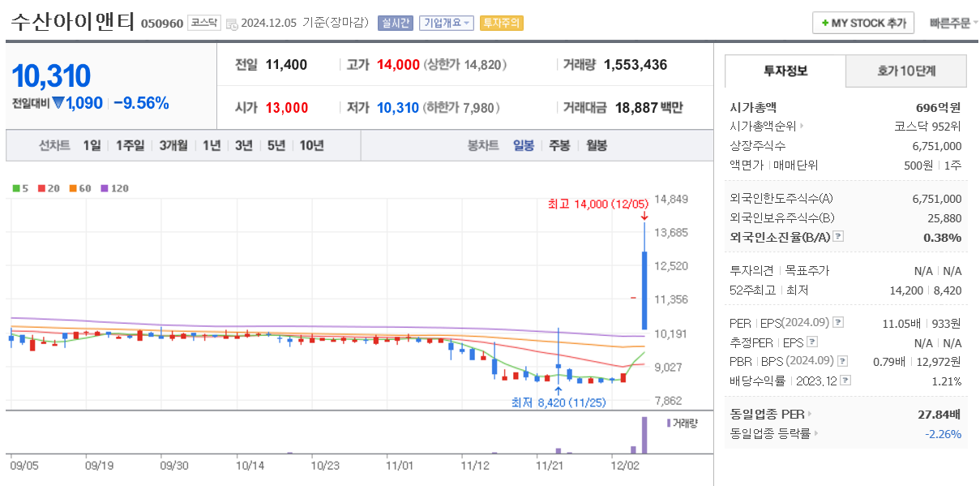980x486 pixels.
Task: Select 월봉 monthly candle view
Action: [x=597, y=144]
